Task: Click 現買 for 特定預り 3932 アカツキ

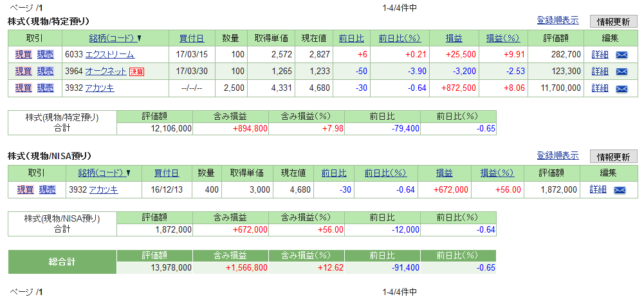Action: coord(23,88)
